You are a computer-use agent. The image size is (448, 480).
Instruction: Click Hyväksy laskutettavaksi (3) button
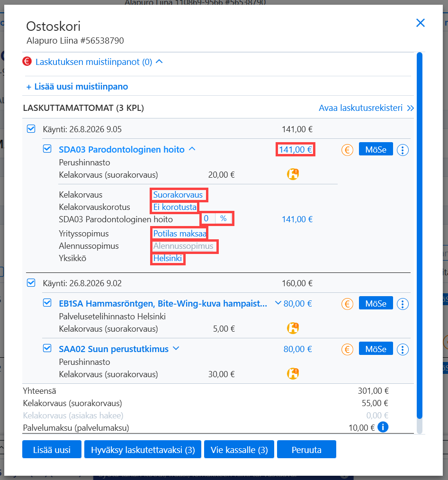[143, 449]
